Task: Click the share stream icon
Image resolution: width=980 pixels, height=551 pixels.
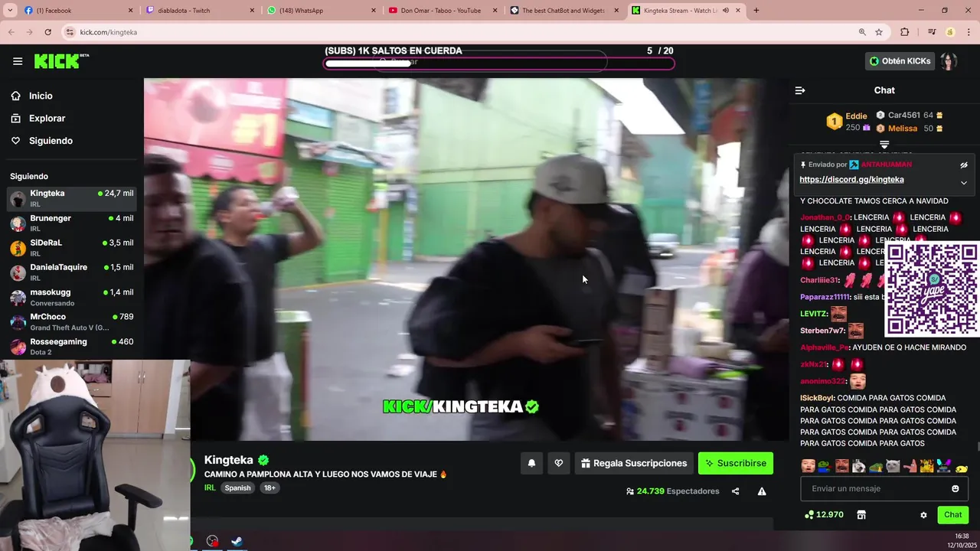Action: (x=735, y=491)
